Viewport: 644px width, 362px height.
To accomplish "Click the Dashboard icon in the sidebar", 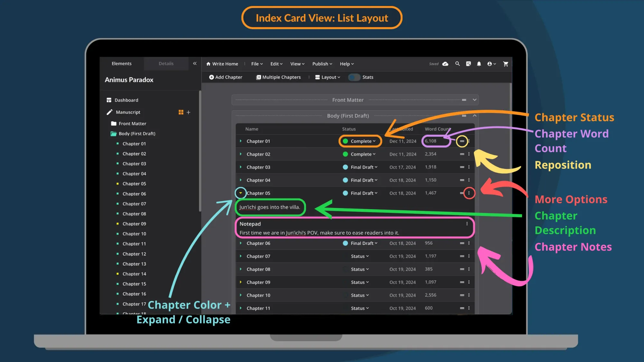I will [109, 100].
